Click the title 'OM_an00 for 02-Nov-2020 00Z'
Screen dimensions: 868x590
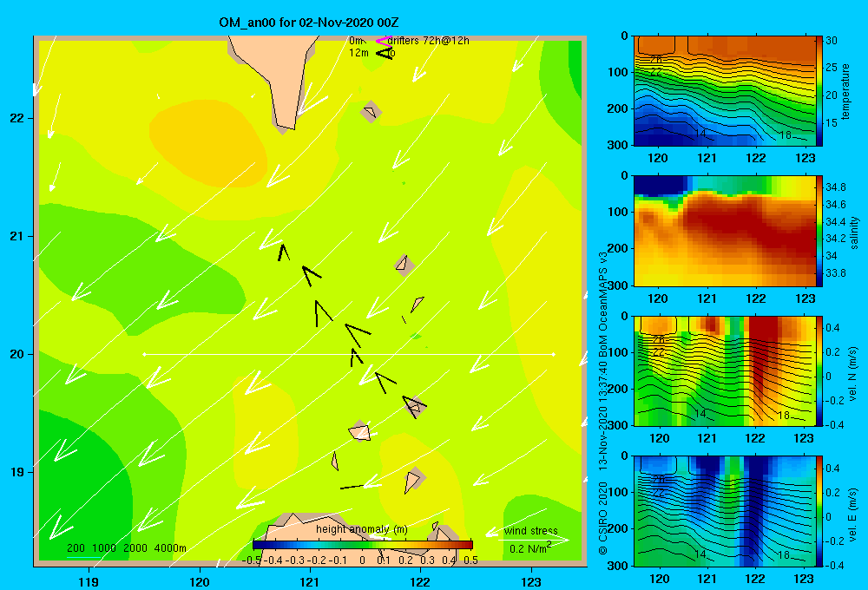pos(309,23)
